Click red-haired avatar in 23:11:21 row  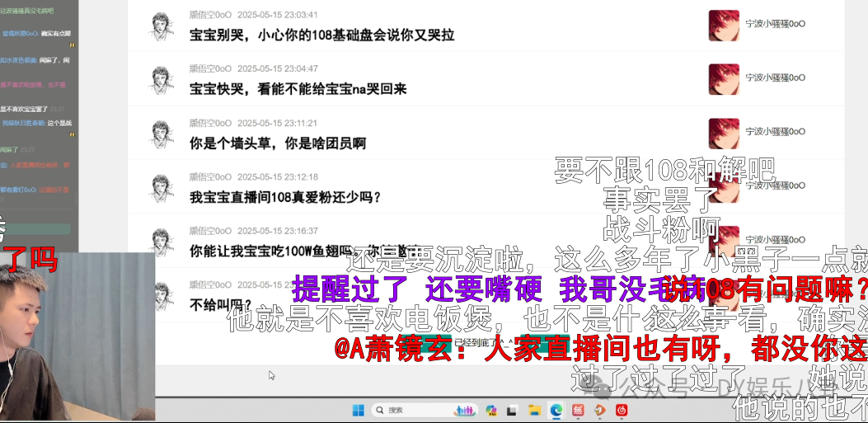click(724, 134)
